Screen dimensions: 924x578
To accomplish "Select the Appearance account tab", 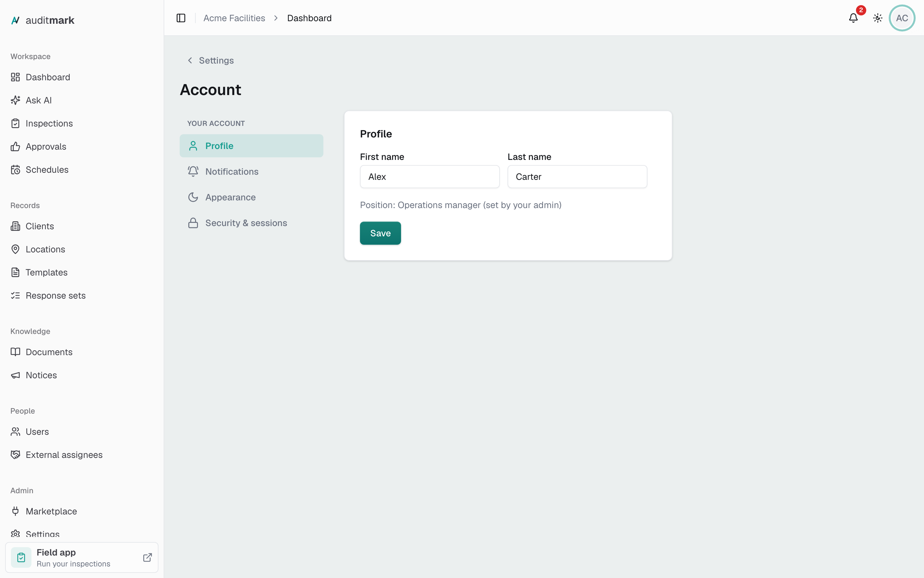I will [x=251, y=197].
